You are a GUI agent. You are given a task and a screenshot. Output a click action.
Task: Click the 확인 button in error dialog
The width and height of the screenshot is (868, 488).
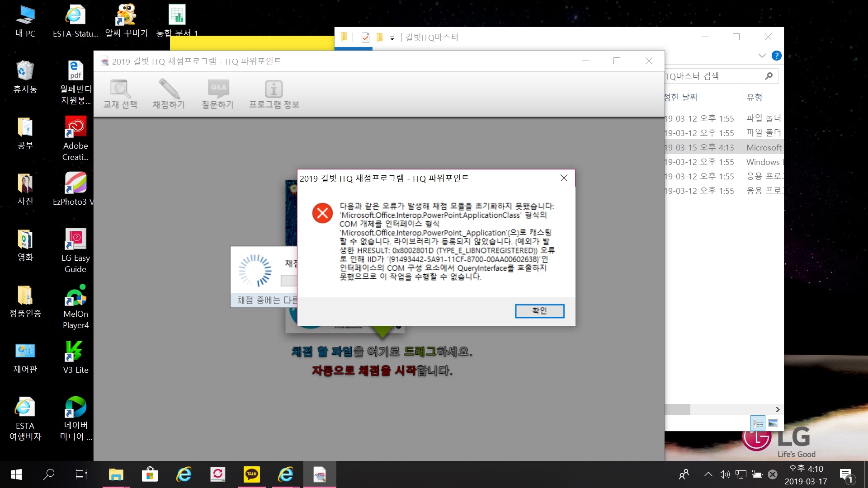(539, 311)
